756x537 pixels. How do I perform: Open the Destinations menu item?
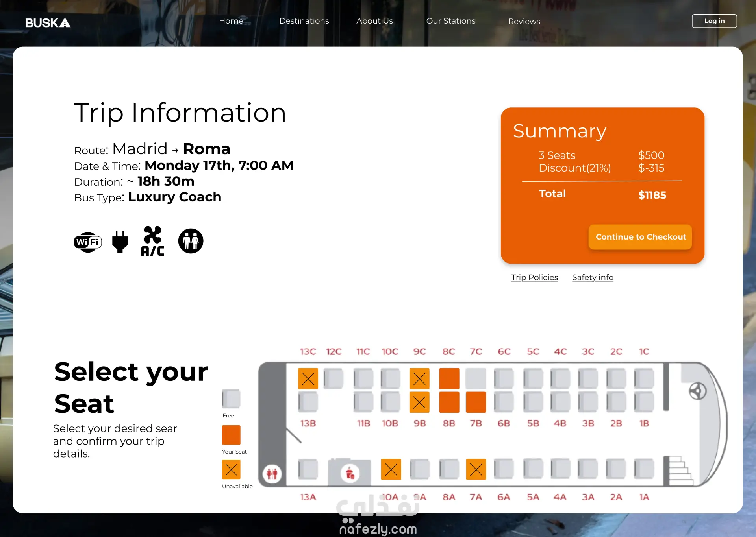pos(304,21)
